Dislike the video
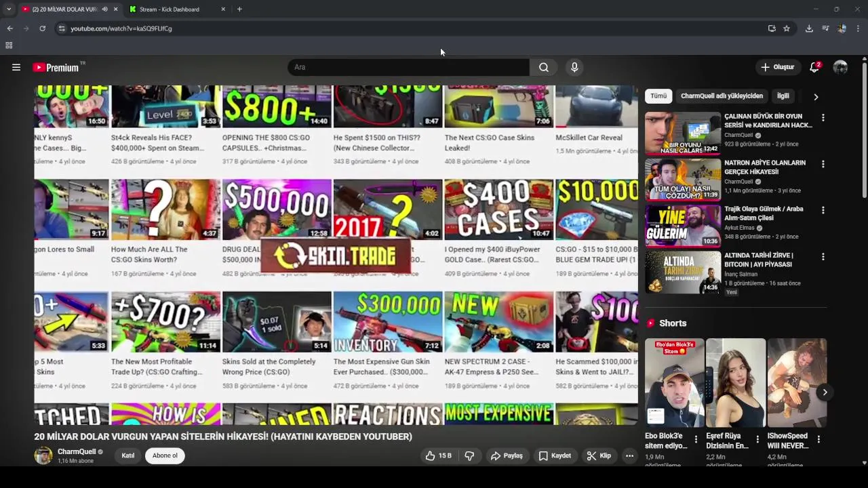868x488 pixels. 469,456
